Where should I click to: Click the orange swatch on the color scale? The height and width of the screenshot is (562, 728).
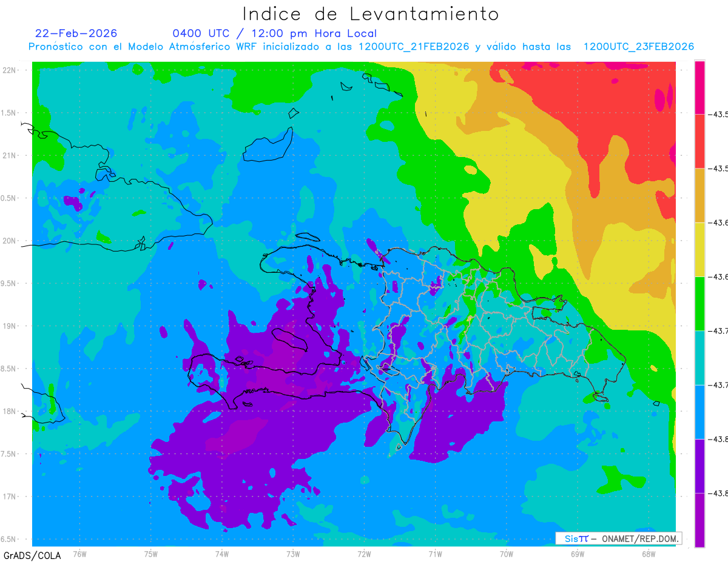coord(699,195)
